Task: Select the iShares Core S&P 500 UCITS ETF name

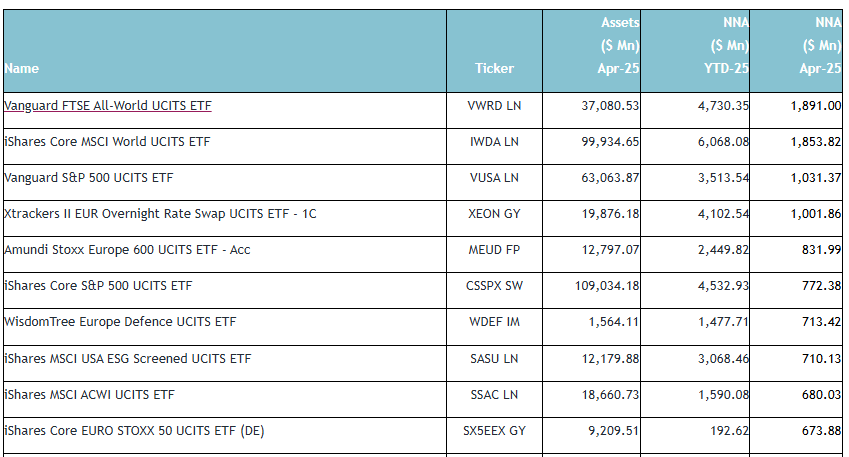Action: point(98,286)
